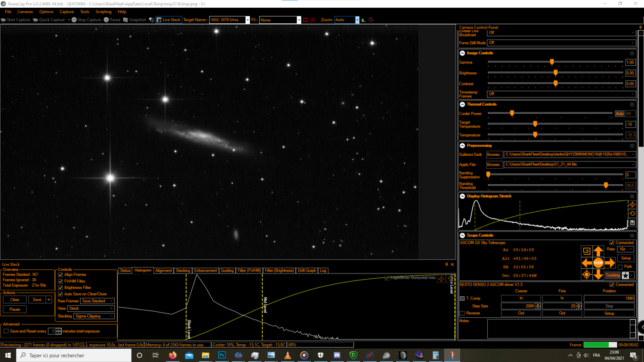Switch to the Guiding tab
644x362 pixels.
[227, 271]
